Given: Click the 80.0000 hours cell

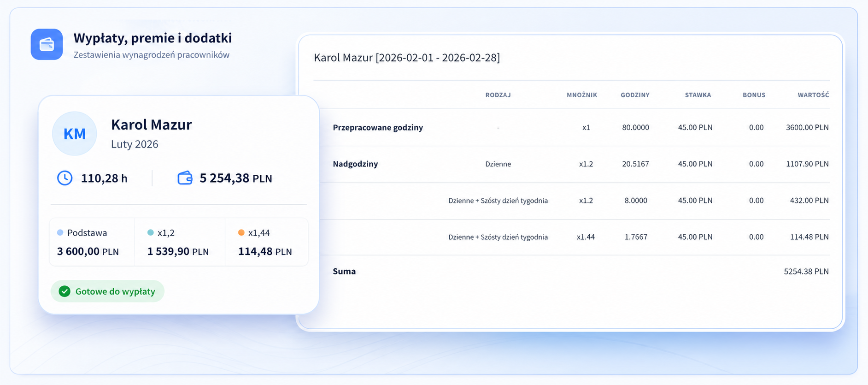Looking at the screenshot, I should (635, 128).
